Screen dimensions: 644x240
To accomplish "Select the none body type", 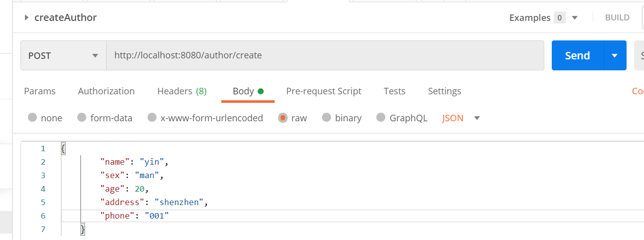I will tap(33, 118).
